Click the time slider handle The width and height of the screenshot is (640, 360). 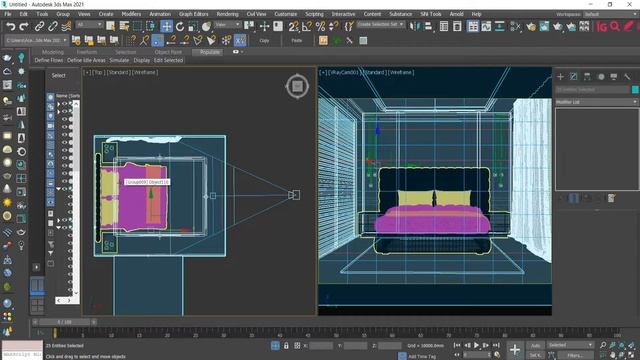point(64,322)
